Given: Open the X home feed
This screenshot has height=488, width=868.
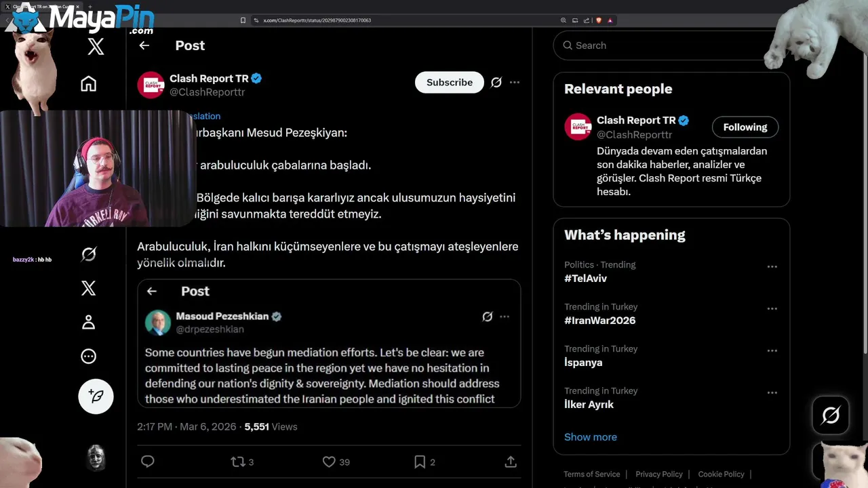Looking at the screenshot, I should coord(89,84).
